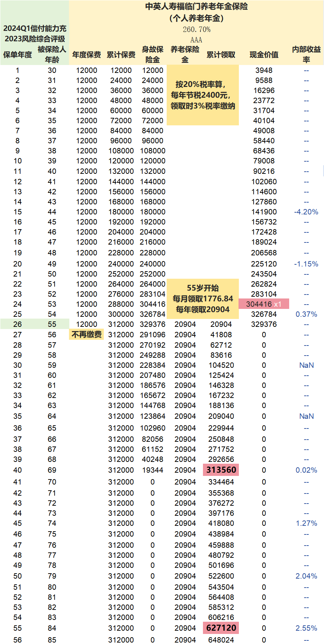Screen dimensions: 324x644
Task: Click death benefit 207480
Action: click(x=153, y=375)
